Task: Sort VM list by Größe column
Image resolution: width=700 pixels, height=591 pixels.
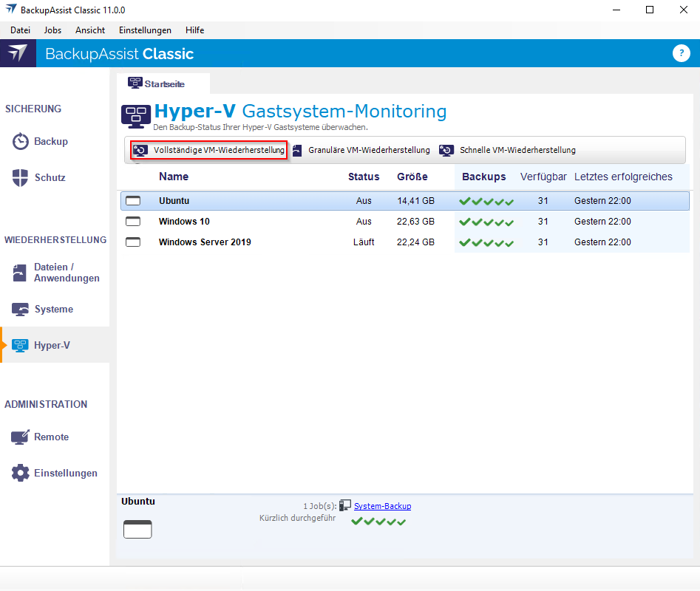Action: [412, 177]
